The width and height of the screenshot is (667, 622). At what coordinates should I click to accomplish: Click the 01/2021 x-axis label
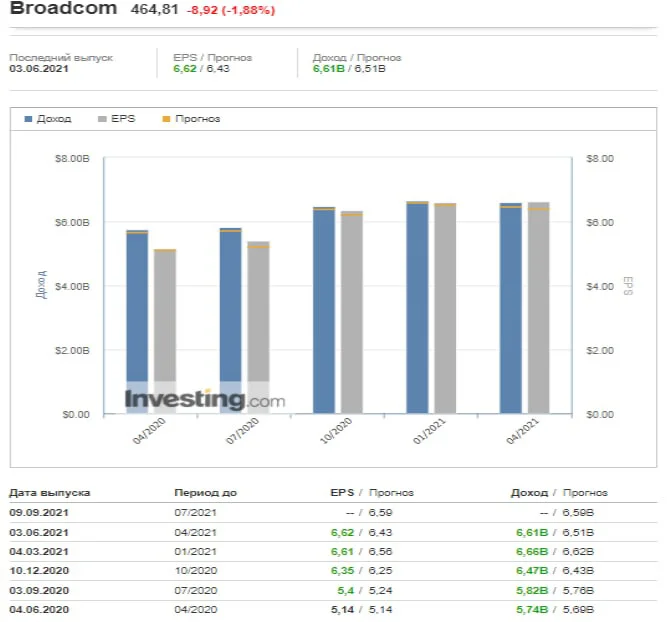pyautogui.click(x=429, y=431)
